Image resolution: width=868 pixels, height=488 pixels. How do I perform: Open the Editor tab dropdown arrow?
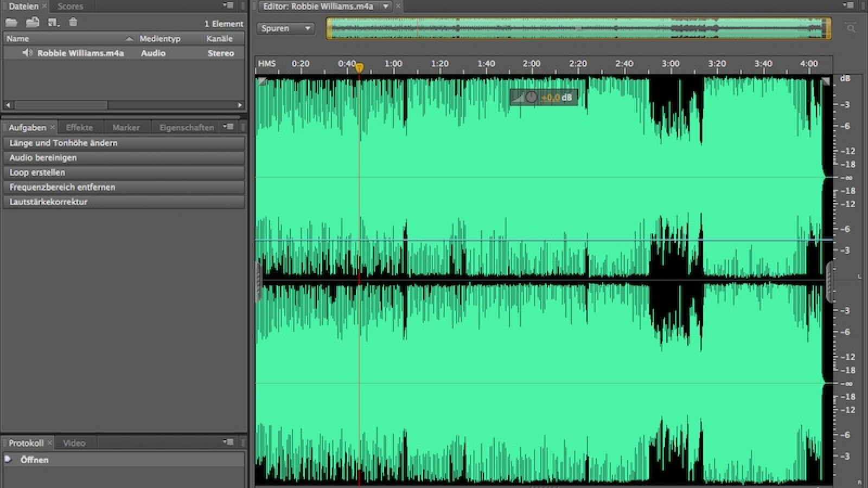coord(385,7)
